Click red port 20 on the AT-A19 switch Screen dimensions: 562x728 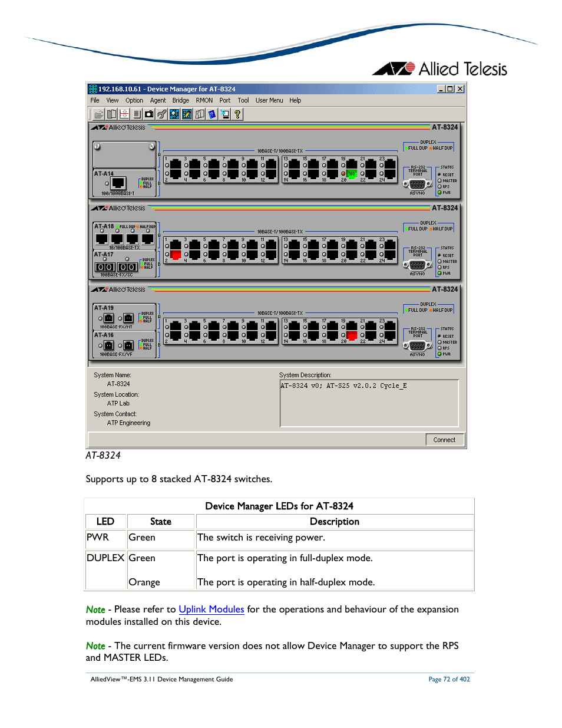pyautogui.click(x=352, y=336)
